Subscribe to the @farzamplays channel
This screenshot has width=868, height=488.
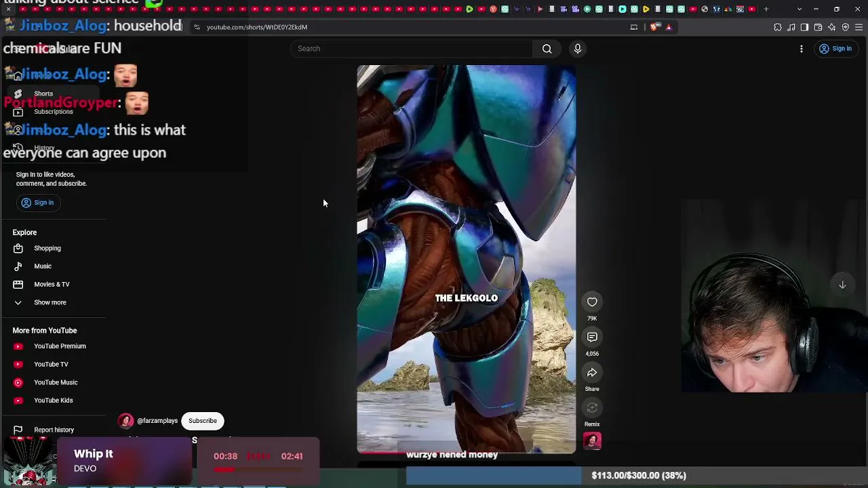203,421
